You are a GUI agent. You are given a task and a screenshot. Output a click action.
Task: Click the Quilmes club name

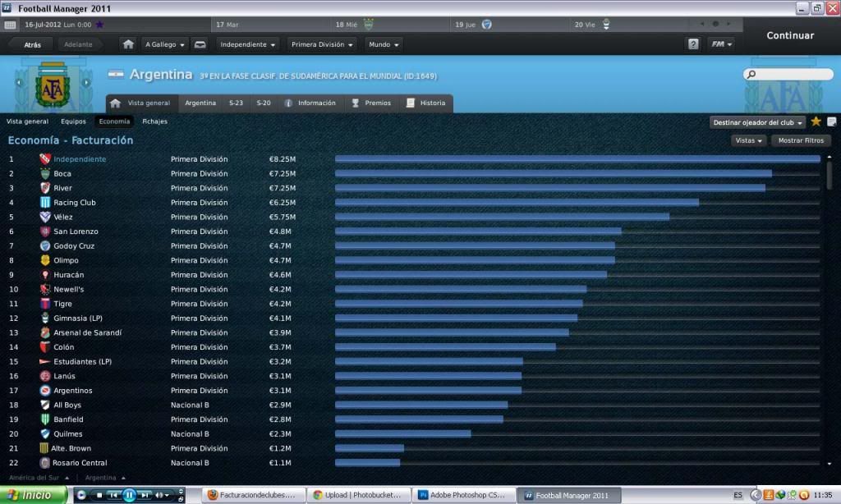point(68,433)
